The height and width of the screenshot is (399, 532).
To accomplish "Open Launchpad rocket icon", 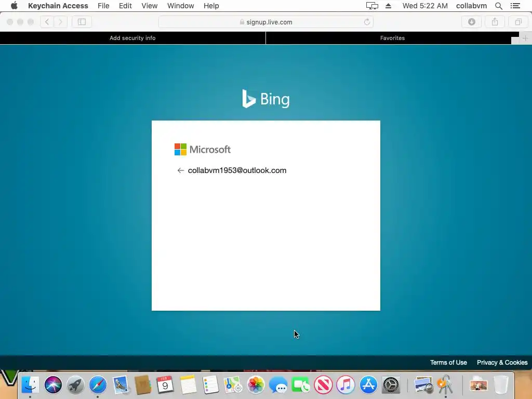I will [75, 385].
